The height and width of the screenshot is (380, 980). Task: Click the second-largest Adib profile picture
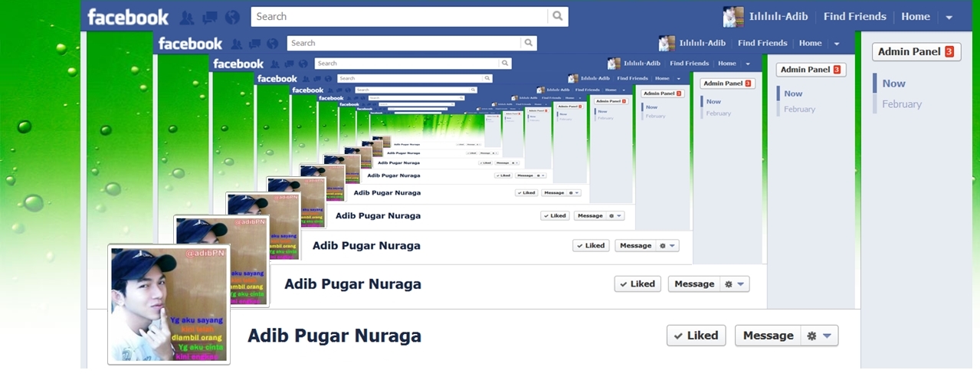221,262
